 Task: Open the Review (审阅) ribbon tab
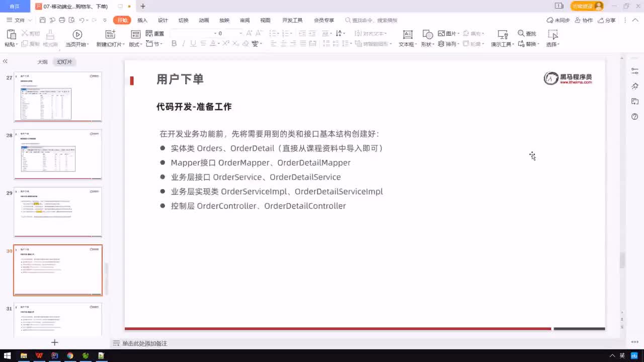pos(245,20)
